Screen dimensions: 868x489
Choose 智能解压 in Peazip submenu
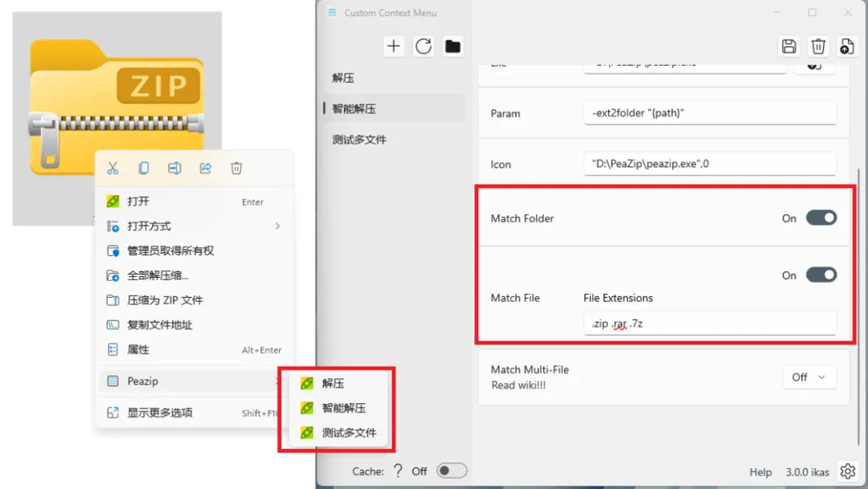338,408
